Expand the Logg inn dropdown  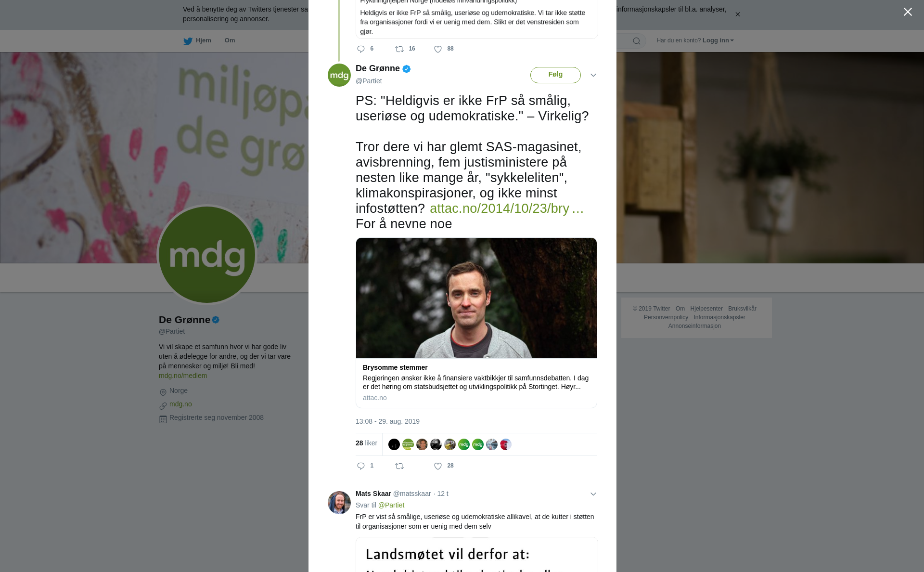(718, 40)
